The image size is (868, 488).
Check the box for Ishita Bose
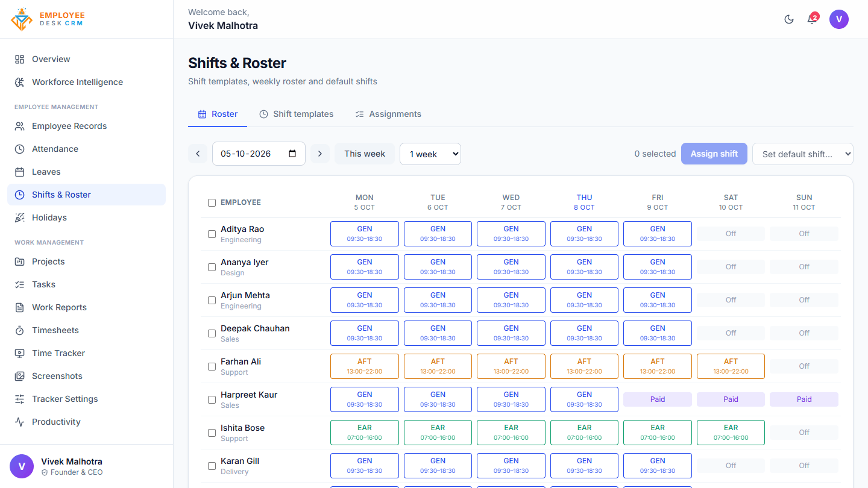point(212,433)
